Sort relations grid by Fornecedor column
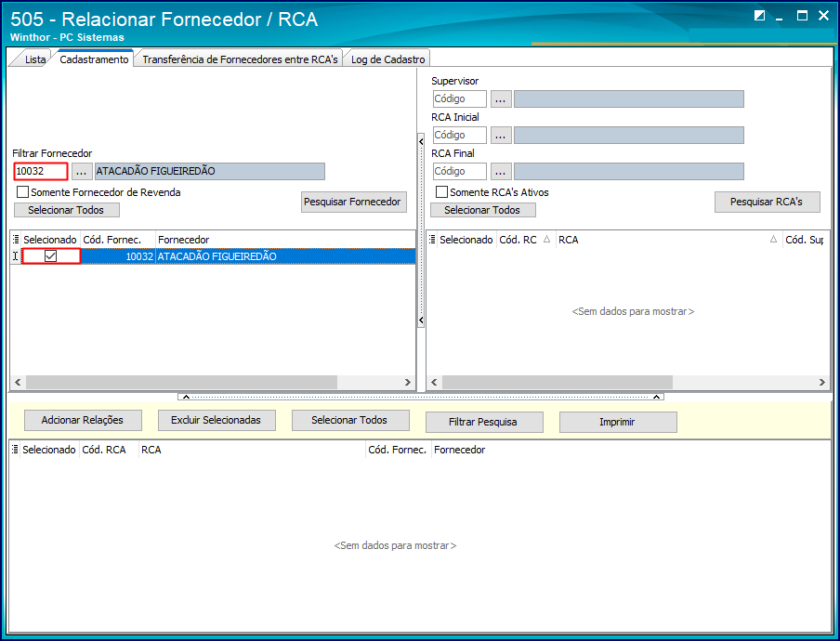 pos(631,450)
